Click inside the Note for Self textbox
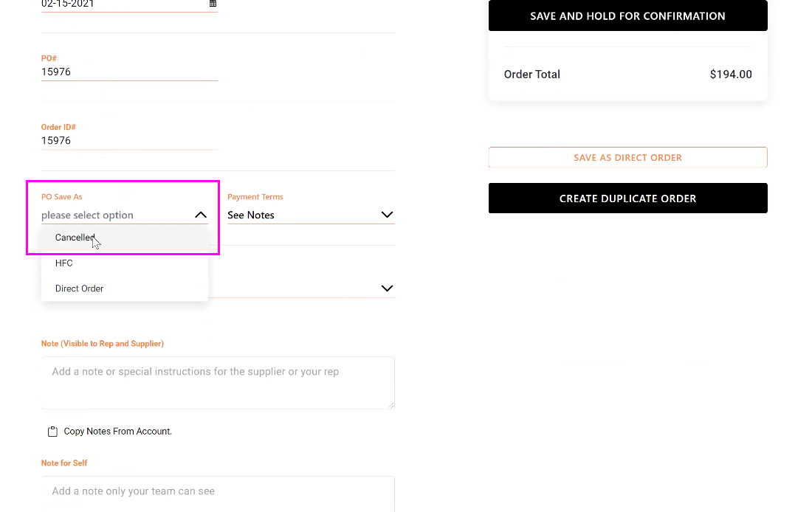 (218, 493)
